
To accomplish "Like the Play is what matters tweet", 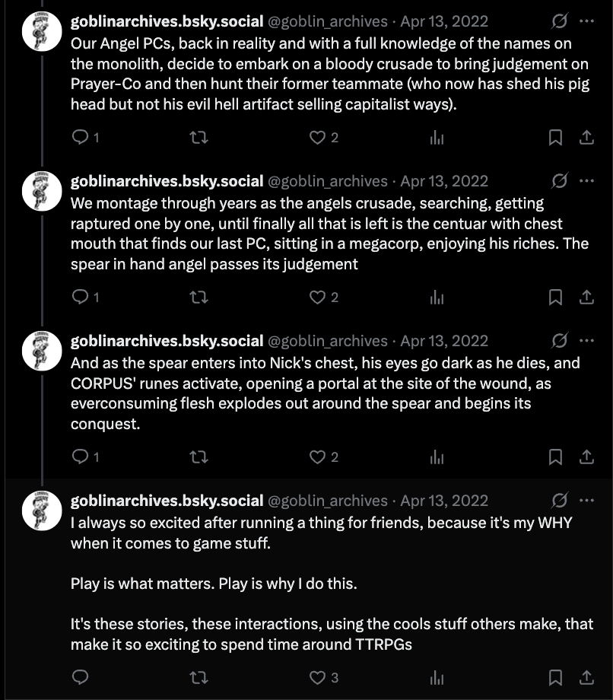I will click(317, 677).
